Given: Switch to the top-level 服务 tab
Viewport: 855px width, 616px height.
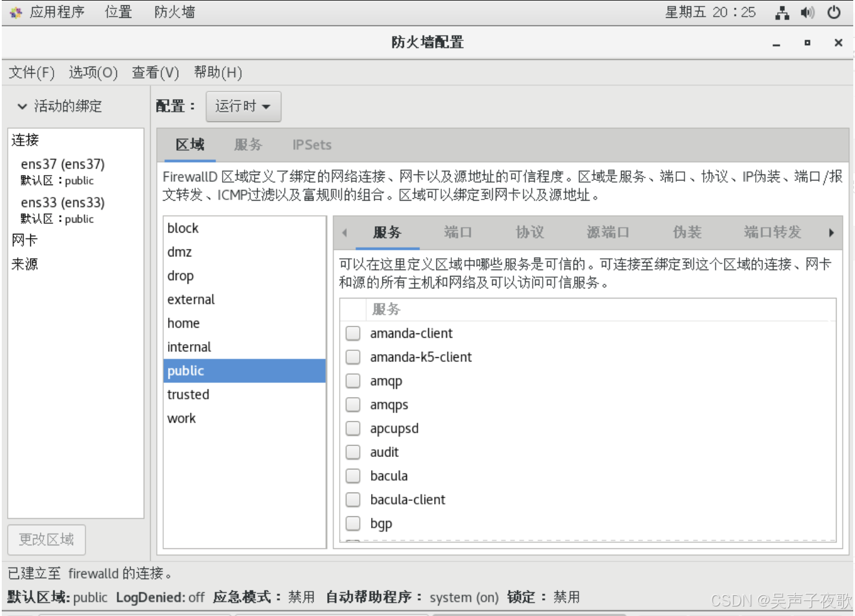Looking at the screenshot, I should pos(248,145).
